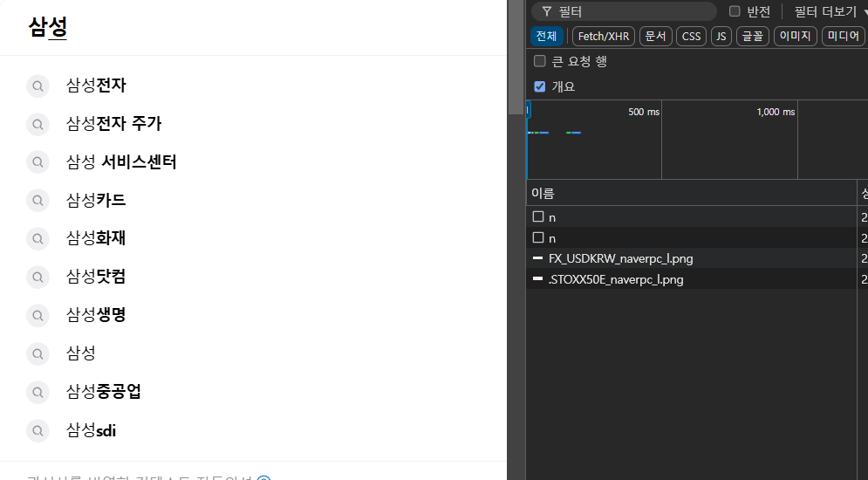Choose the 삼성전자 suggestion
The width and height of the screenshot is (868, 480).
point(96,86)
